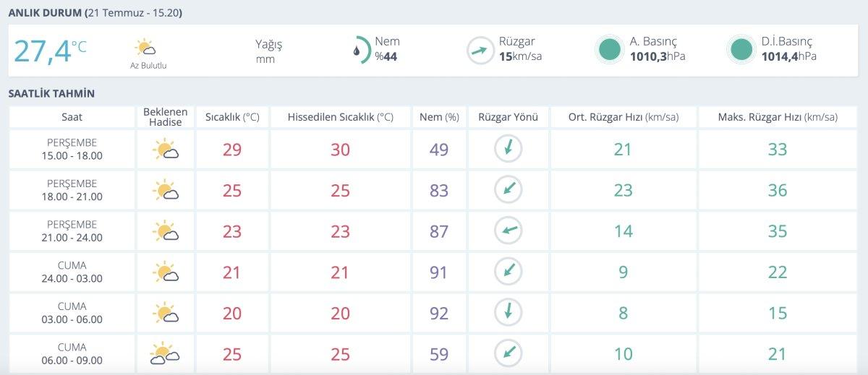Image resolution: width=868 pixels, height=375 pixels.
Task: Click the humidity value 83
Action: pyautogui.click(x=439, y=191)
